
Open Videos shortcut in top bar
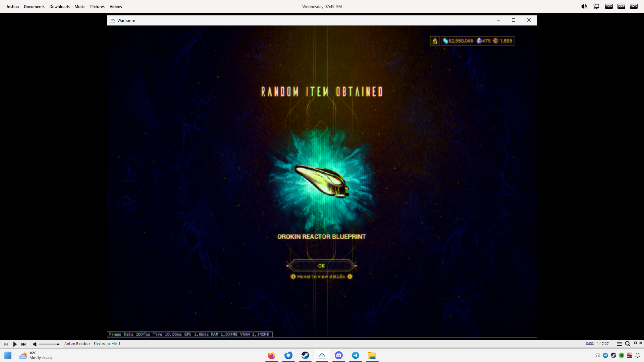coord(116,6)
